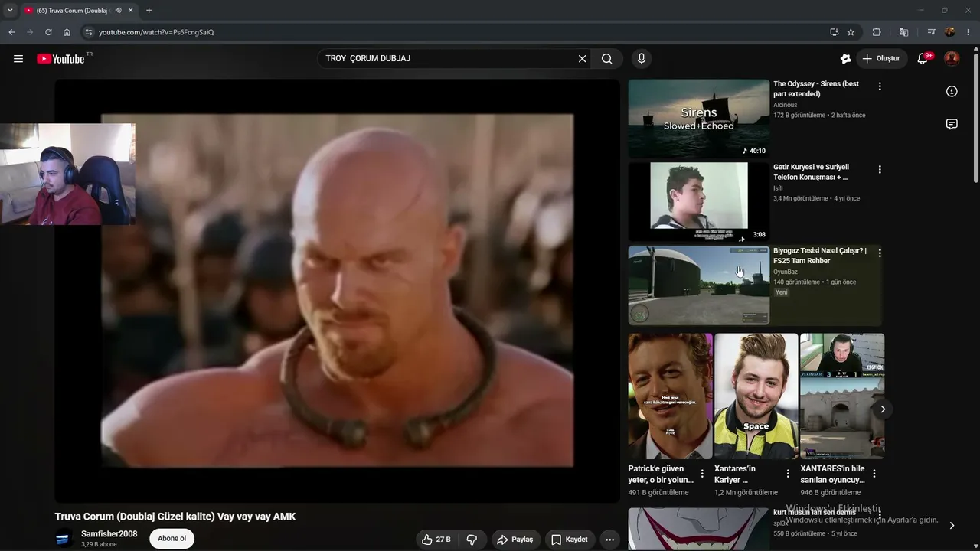Clear the search box text
This screenshot has height=551, width=980.
(x=582, y=59)
